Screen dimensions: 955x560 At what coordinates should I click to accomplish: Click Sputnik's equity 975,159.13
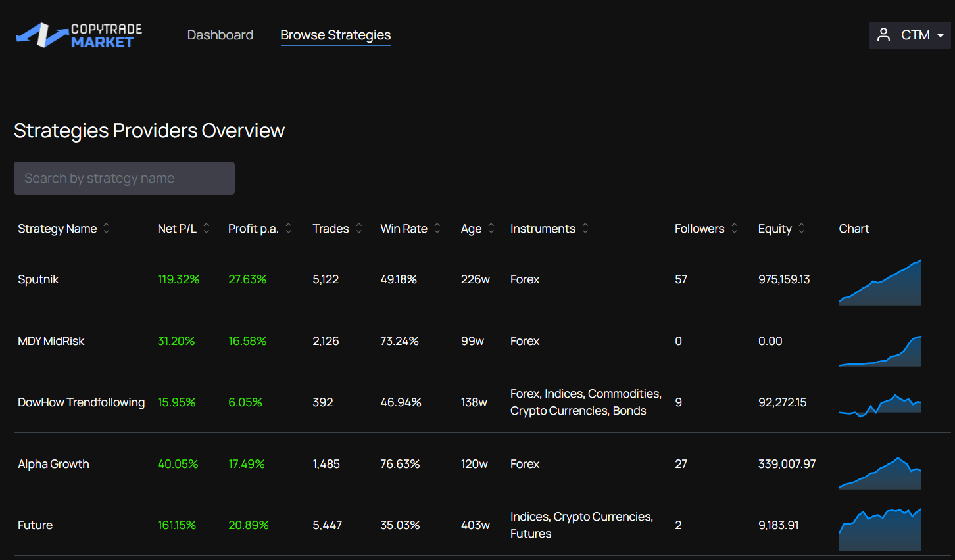point(784,279)
